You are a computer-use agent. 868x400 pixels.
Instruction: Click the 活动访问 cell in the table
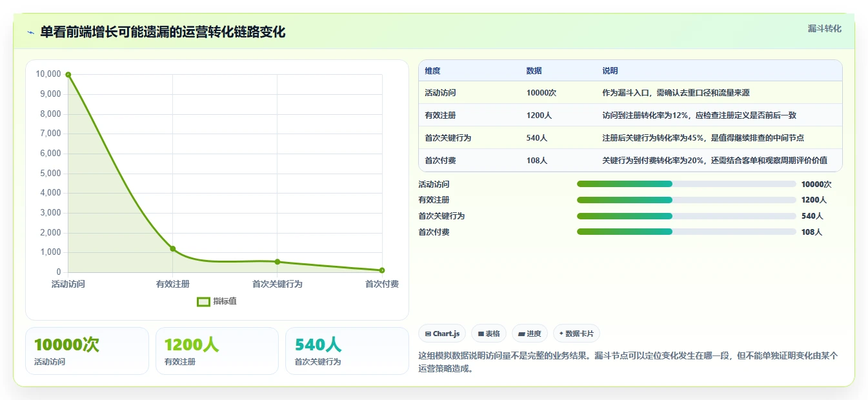[x=440, y=93]
